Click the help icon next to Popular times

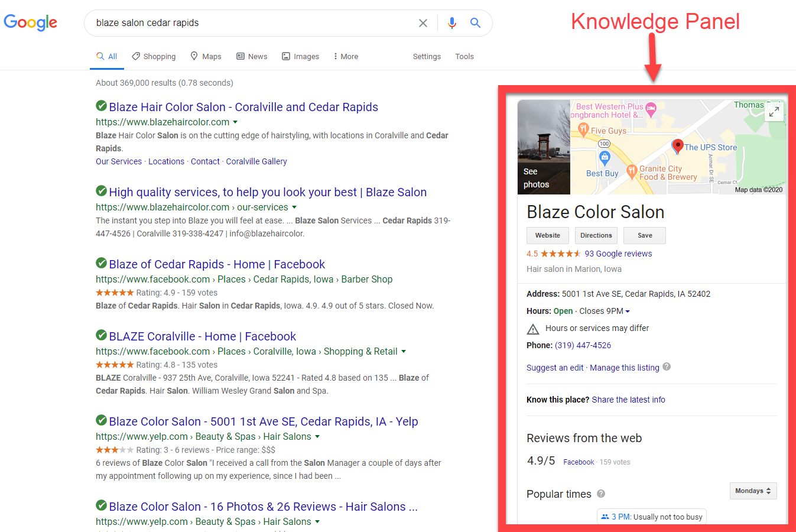click(x=601, y=494)
